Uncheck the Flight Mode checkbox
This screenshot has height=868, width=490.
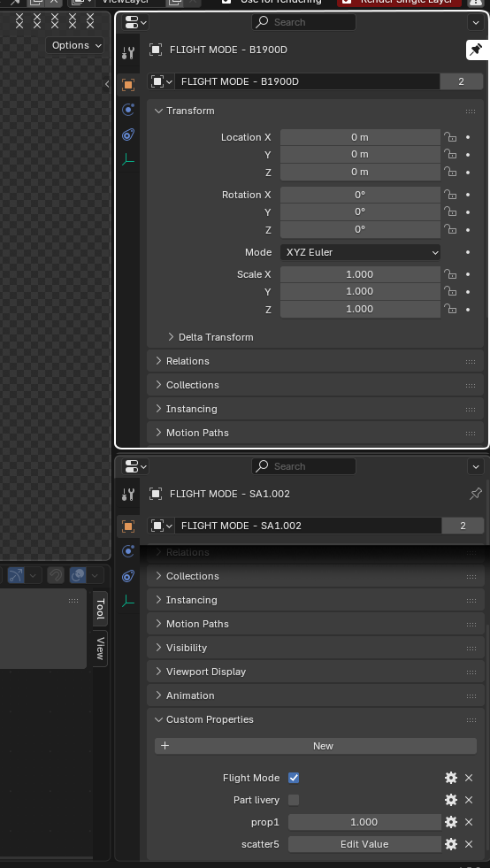point(294,778)
